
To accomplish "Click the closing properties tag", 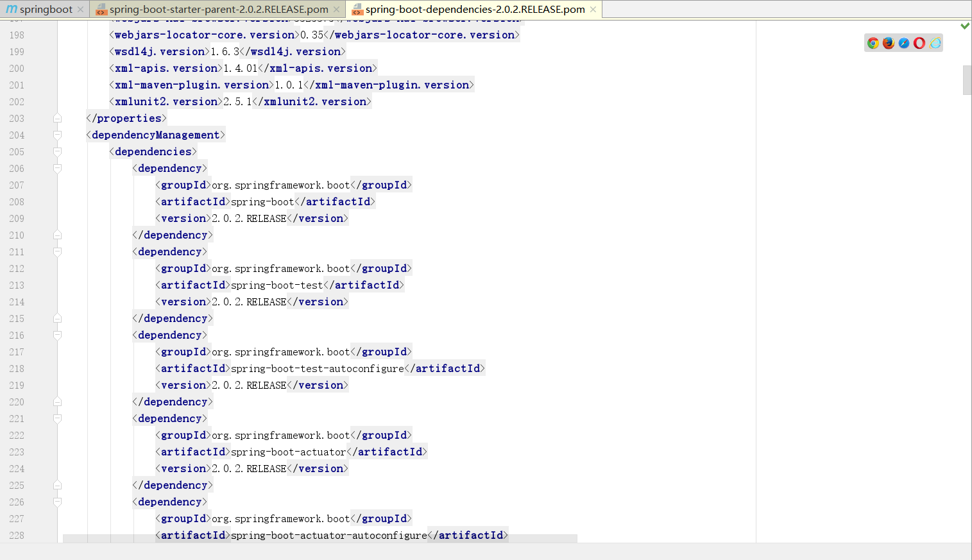I will click(126, 118).
